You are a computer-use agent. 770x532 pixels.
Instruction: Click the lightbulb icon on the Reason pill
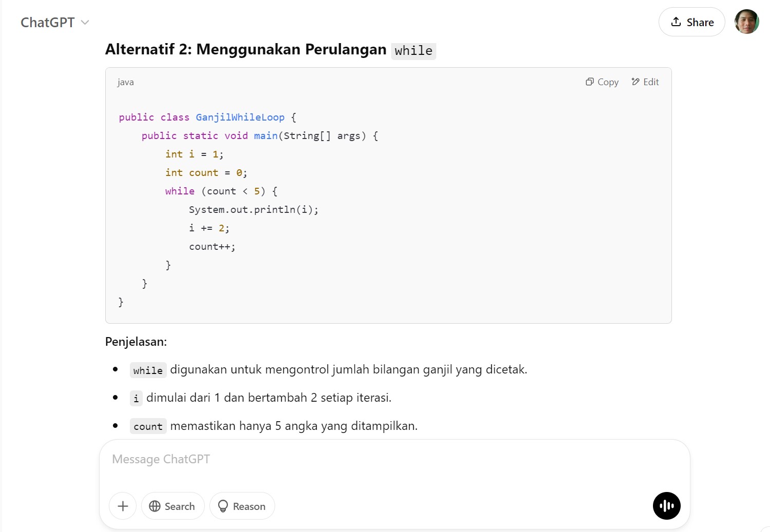tap(223, 506)
